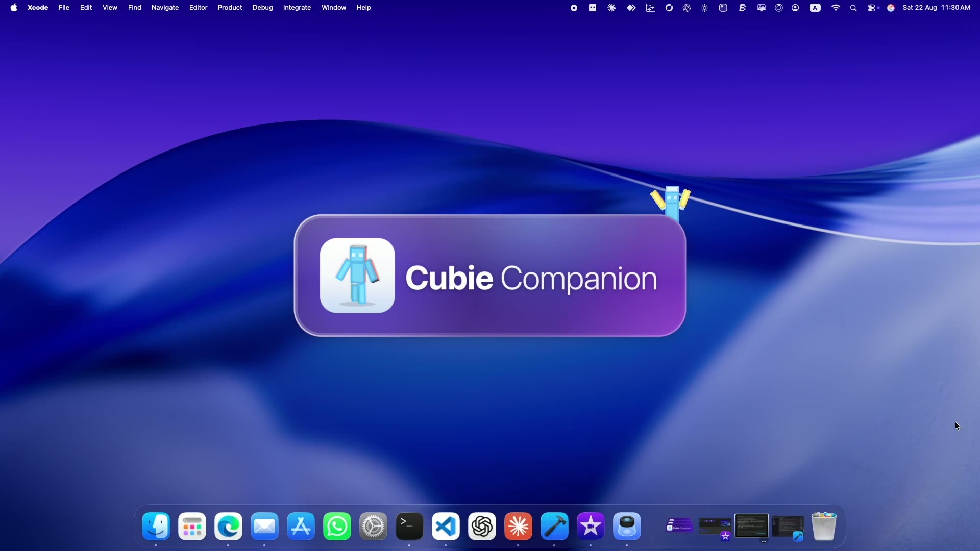Open Finder from the dock
Viewport: 980px width, 551px height.
[x=156, y=526]
